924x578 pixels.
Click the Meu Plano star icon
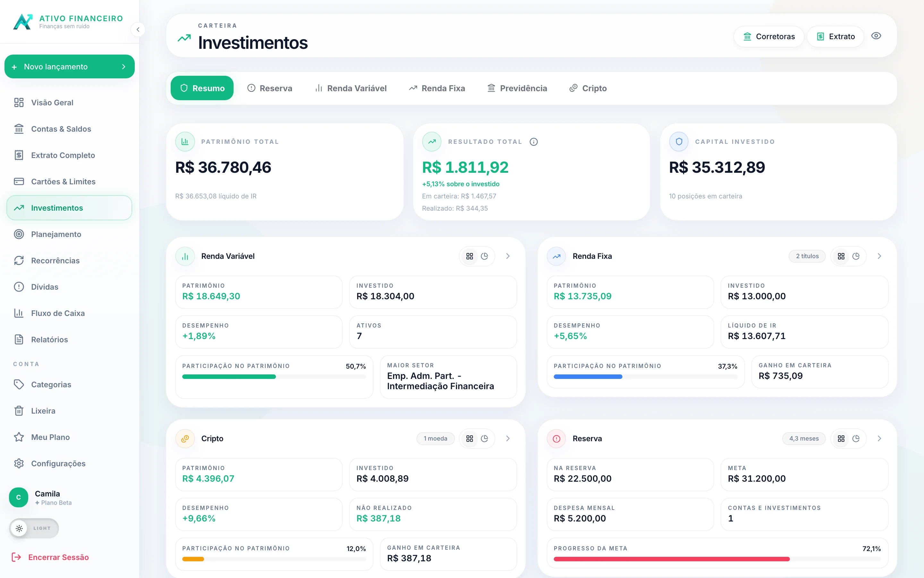point(19,437)
